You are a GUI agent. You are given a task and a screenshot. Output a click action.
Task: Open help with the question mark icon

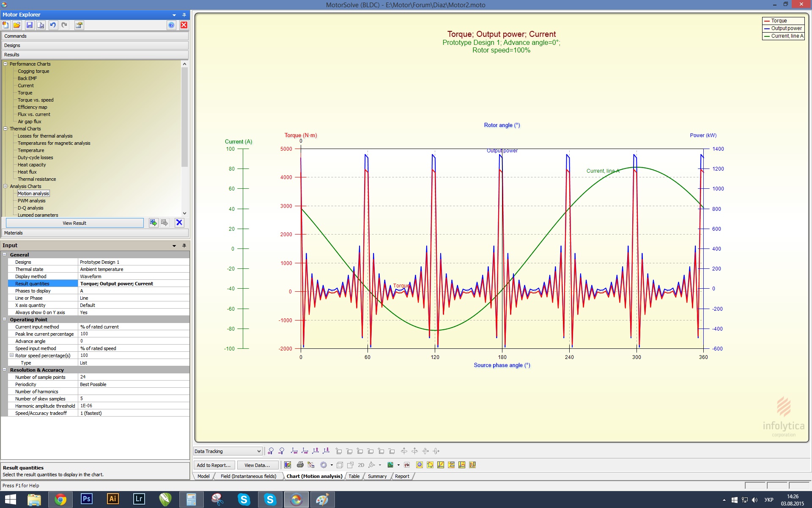coord(171,25)
